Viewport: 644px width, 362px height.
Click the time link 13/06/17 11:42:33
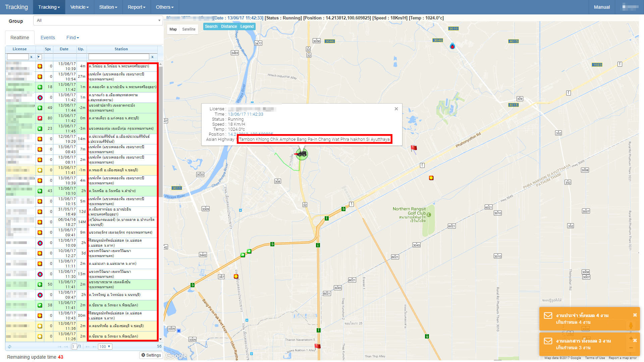246,114
